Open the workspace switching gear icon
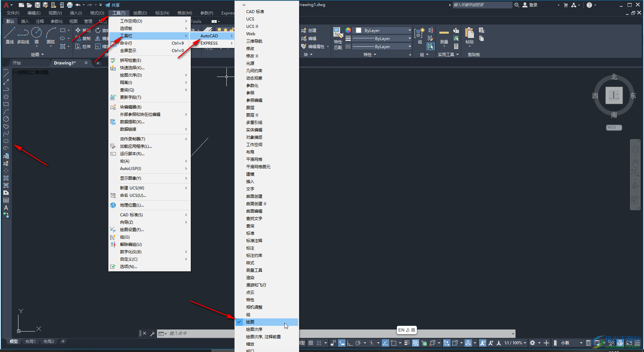This screenshot has width=644, height=352. pos(532,343)
